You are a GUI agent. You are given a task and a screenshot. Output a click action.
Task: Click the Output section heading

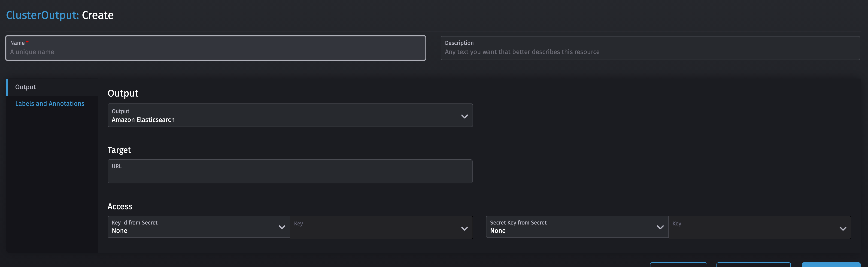click(x=123, y=93)
